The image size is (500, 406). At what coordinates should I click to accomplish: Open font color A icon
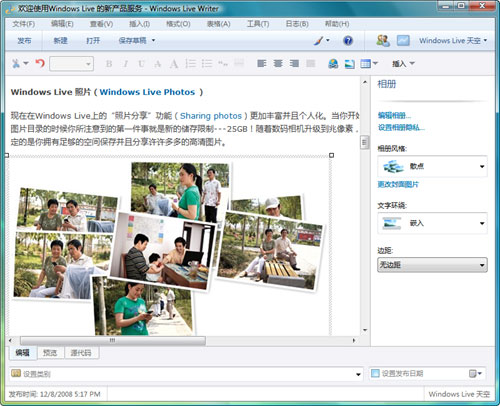pos(174,64)
